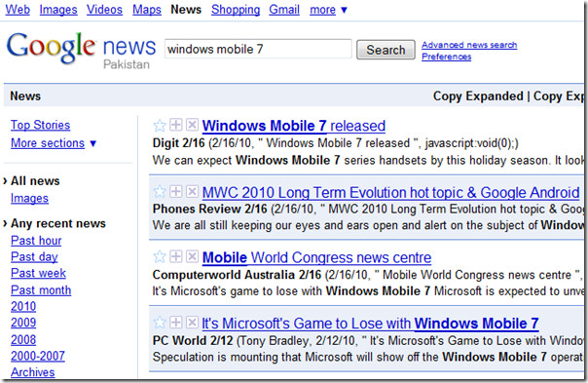Click into the search field with 'windows mobile 7'
This screenshot has width=588, height=383.
pos(258,49)
